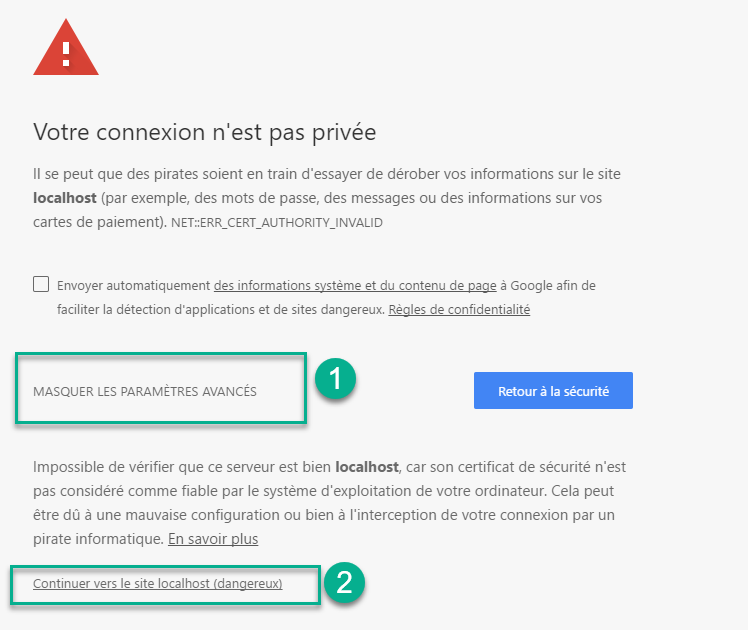Screen dimensions: 748x630
Task: Click the 'cartes de paiement' text
Action: coord(96,222)
